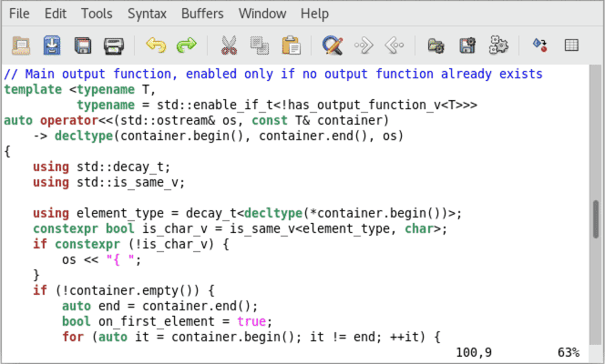Image resolution: width=605 pixels, height=364 pixels.
Task: Jump to previous search match icon
Action: 394,45
